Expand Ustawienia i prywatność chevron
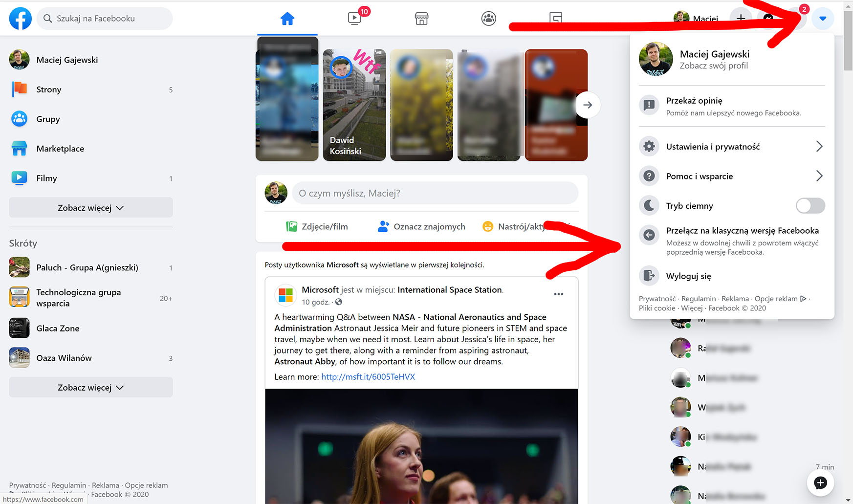Screen dimensions: 853x504 820,146
